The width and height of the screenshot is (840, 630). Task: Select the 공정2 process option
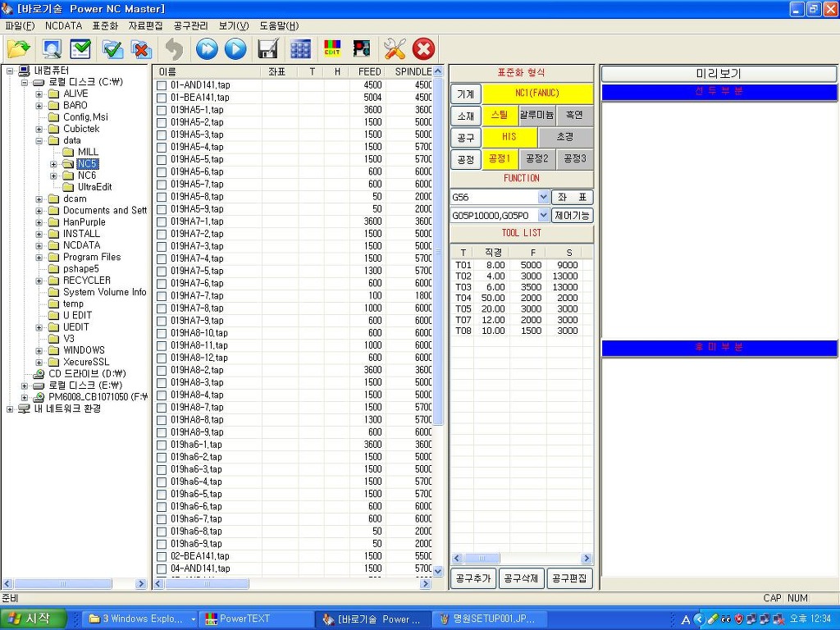tap(536, 159)
